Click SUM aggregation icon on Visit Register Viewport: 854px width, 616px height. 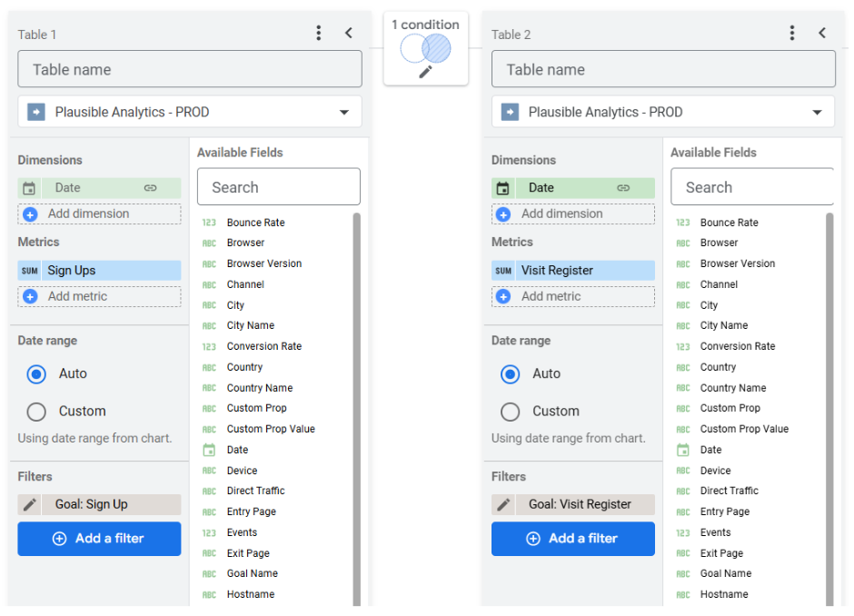click(502, 271)
